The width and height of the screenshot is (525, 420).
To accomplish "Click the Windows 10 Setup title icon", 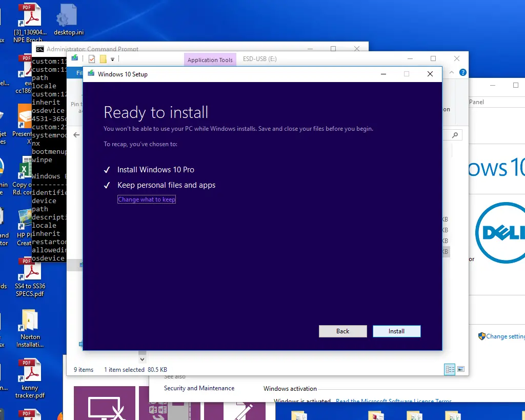I will pyautogui.click(x=91, y=74).
